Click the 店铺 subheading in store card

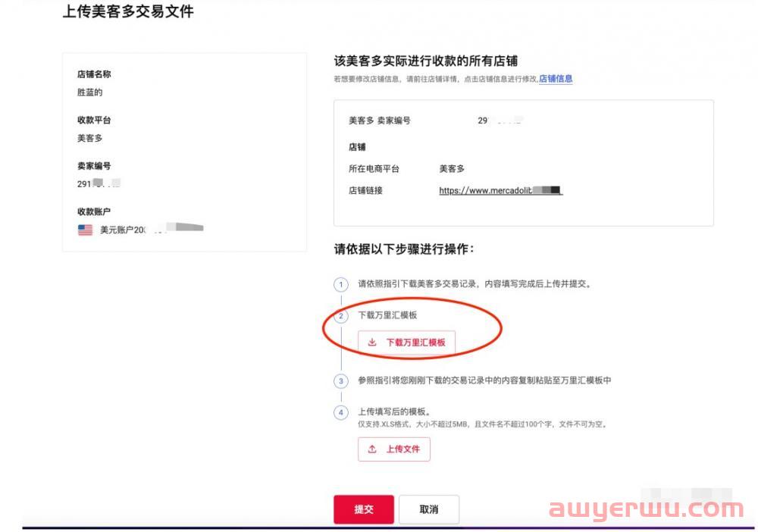point(357,147)
